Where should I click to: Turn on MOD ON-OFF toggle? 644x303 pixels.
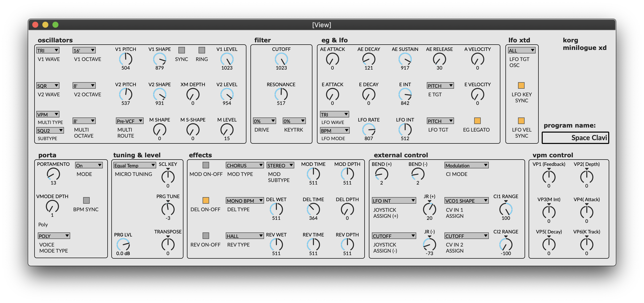206,165
